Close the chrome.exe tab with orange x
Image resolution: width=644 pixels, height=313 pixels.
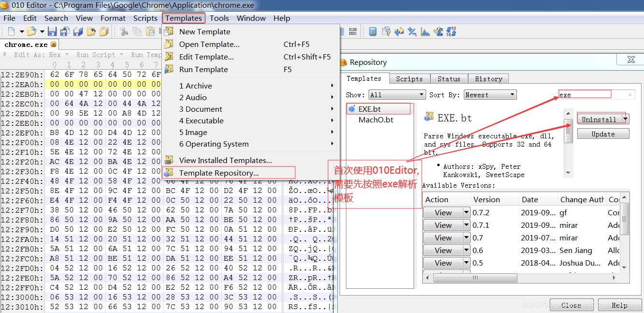point(53,45)
